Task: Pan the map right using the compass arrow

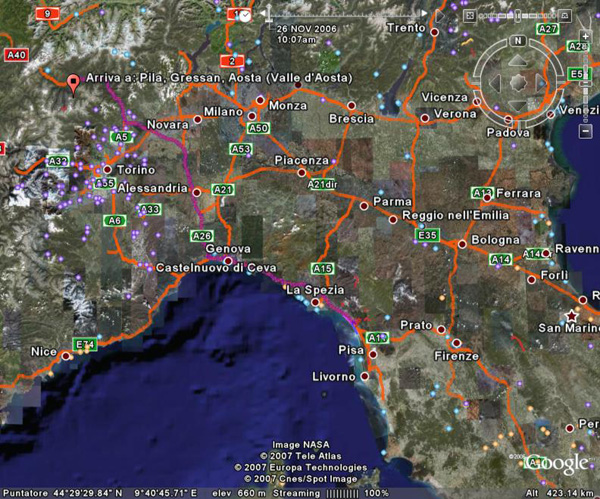Action: click(541, 82)
